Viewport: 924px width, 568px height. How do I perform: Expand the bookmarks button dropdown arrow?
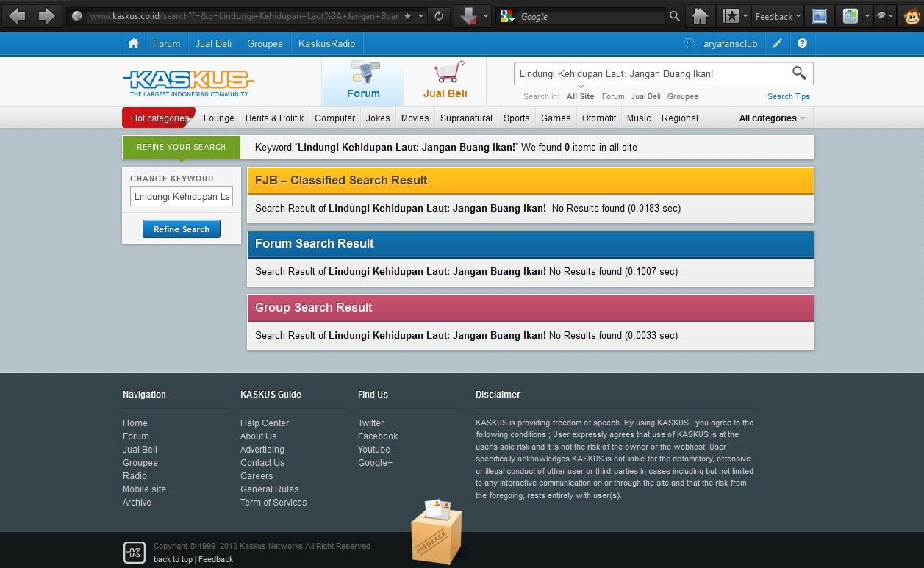pyautogui.click(x=745, y=16)
